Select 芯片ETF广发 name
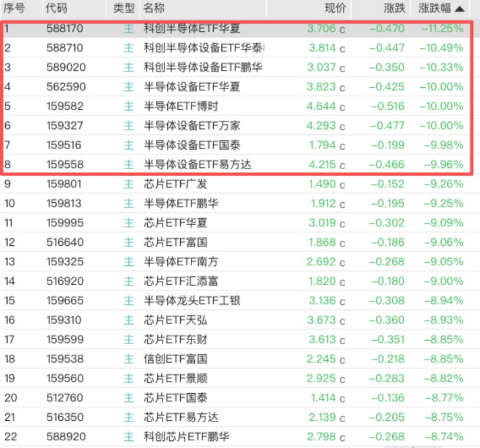 (x=176, y=184)
